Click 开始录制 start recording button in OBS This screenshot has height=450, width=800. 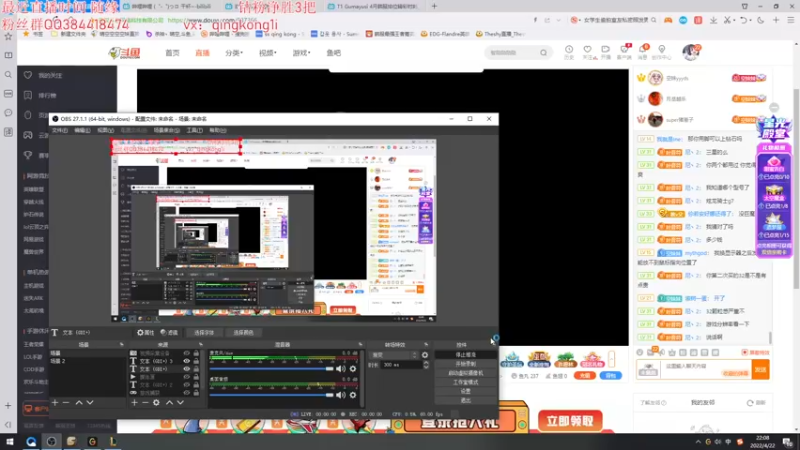point(465,364)
